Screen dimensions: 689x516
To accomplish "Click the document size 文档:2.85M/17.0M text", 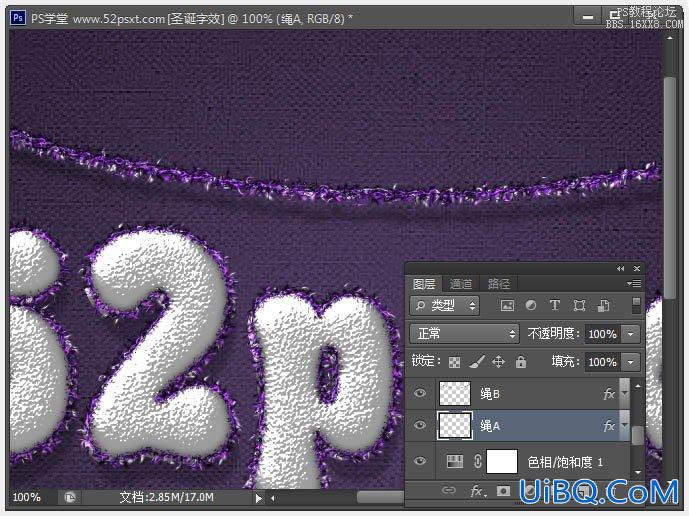I will click(167, 497).
